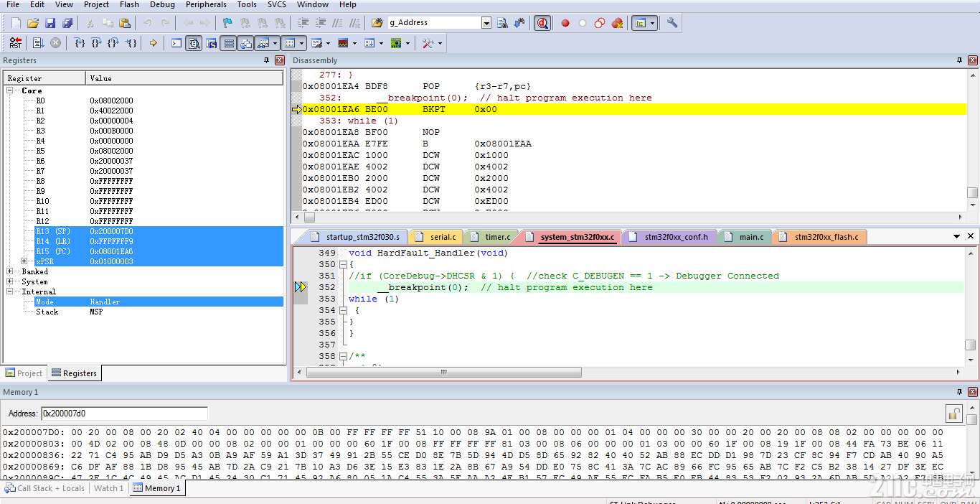The image size is (980, 504).
Task: Click the Find in Files icon
Action: click(377, 23)
